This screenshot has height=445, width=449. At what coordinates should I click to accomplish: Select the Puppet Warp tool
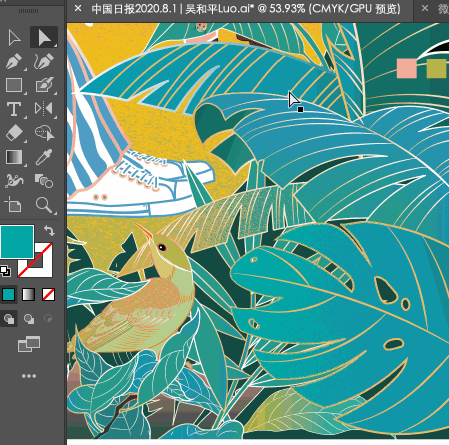[14, 181]
